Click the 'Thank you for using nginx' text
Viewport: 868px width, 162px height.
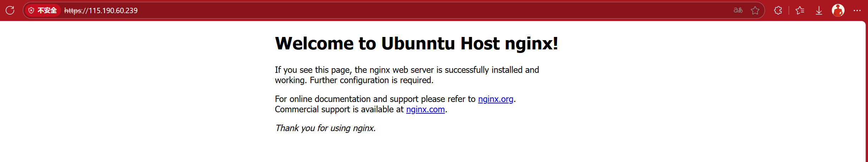326,128
